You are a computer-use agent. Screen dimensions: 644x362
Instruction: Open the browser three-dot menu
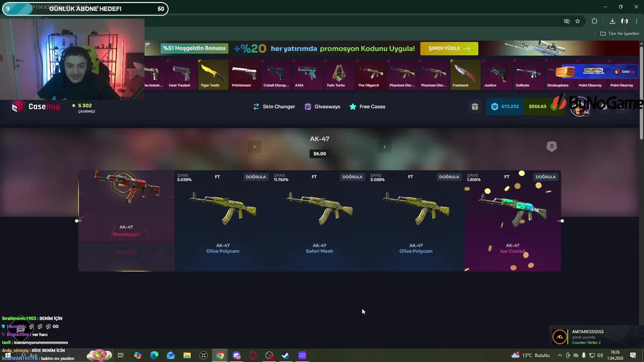(x=636, y=21)
